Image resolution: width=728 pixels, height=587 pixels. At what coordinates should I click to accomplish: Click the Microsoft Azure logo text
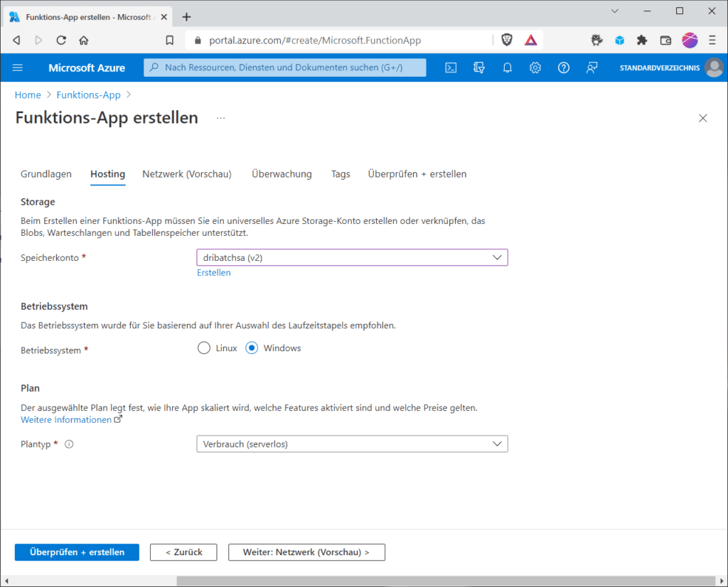pyautogui.click(x=87, y=68)
